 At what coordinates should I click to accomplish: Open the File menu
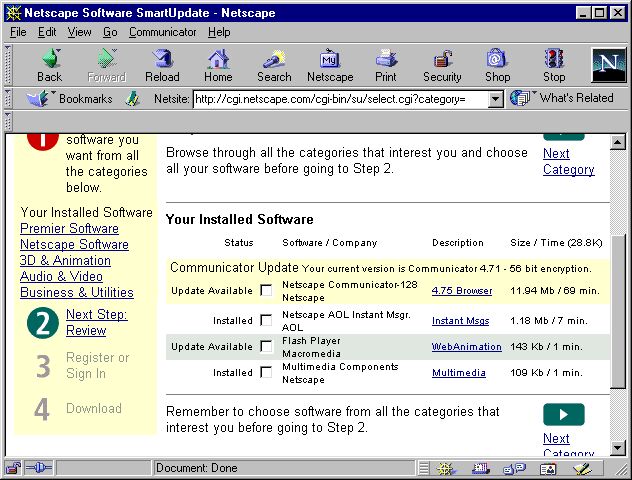click(18, 32)
